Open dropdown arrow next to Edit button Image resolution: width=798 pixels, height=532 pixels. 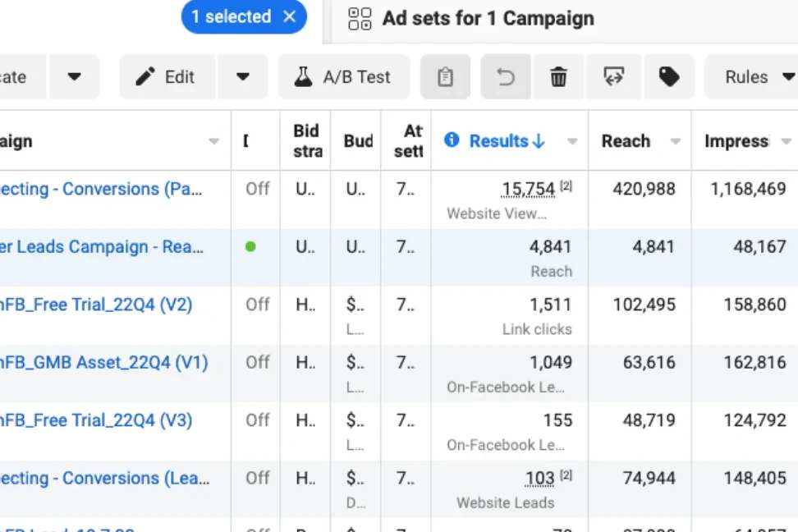point(242,77)
